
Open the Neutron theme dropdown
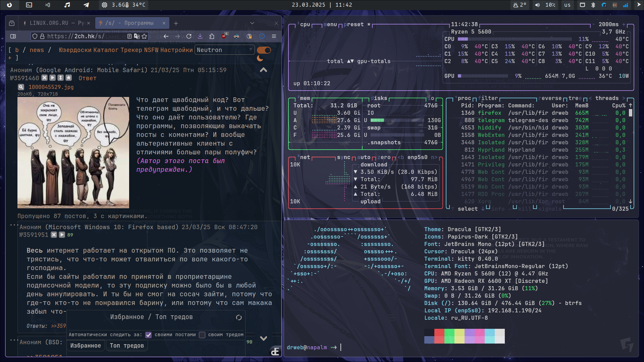225,50
